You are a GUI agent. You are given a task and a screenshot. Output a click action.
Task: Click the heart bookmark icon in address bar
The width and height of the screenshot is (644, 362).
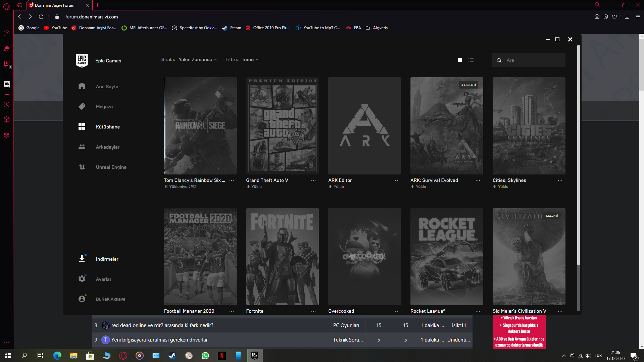pos(614,17)
